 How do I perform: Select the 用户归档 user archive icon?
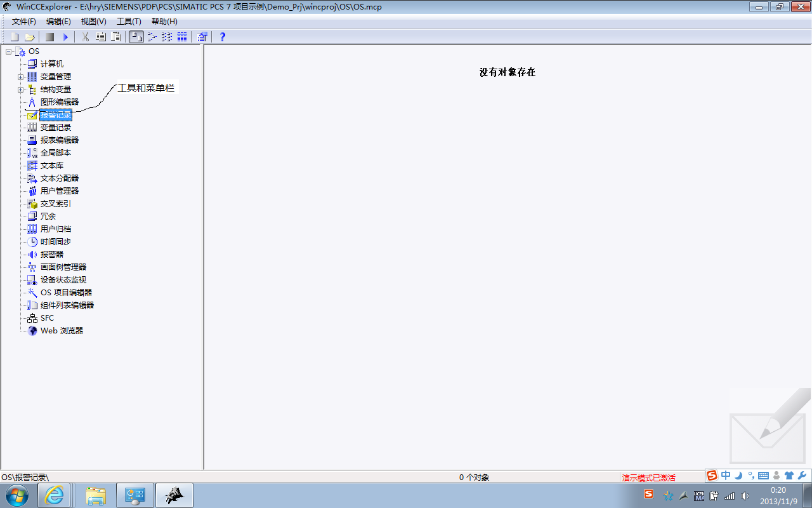click(32, 229)
